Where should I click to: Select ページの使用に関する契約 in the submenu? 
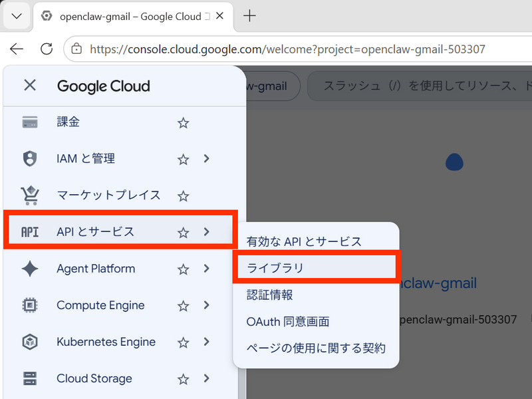[316, 348]
